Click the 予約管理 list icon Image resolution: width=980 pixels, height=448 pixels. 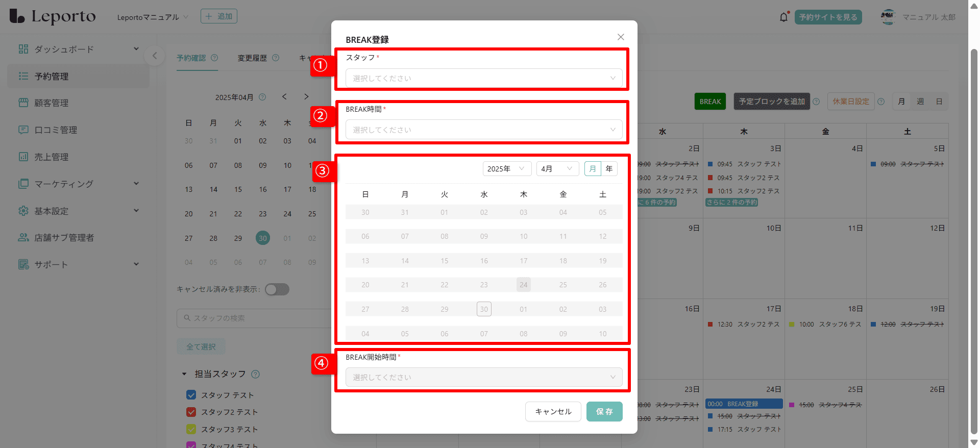23,76
